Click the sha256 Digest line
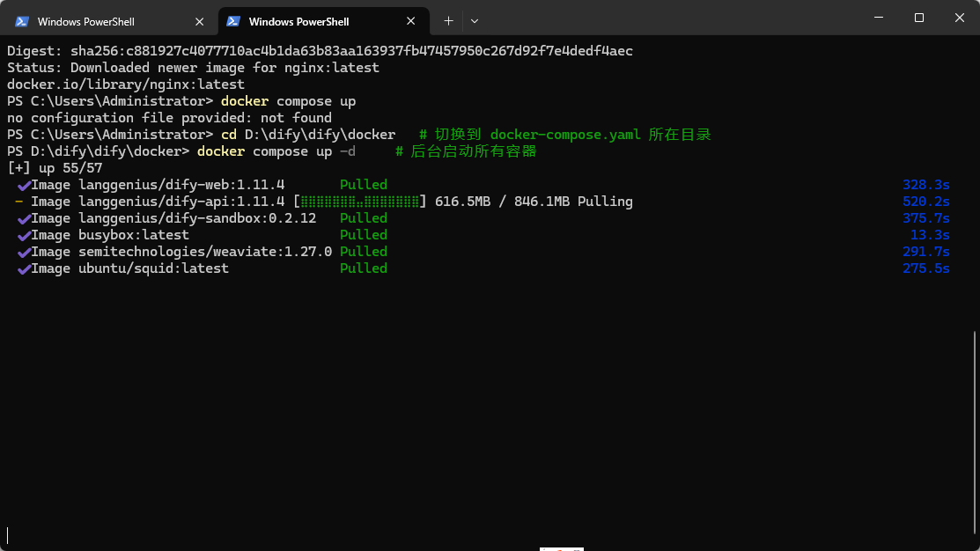This screenshot has height=551, width=980. [320, 50]
